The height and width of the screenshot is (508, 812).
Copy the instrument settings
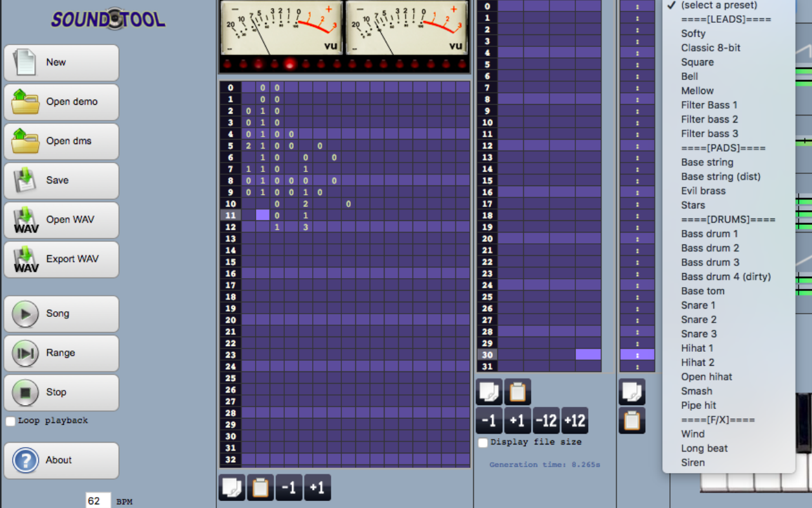(x=631, y=391)
